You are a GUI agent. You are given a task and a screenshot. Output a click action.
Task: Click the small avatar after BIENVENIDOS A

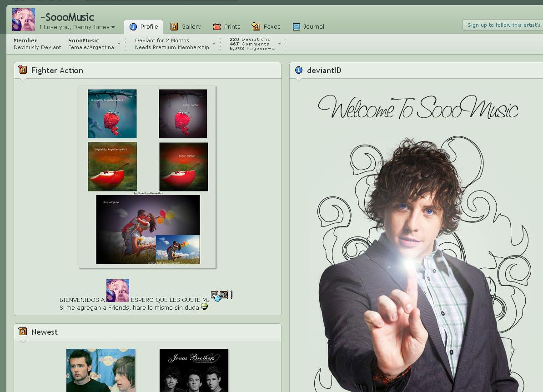pyautogui.click(x=118, y=291)
